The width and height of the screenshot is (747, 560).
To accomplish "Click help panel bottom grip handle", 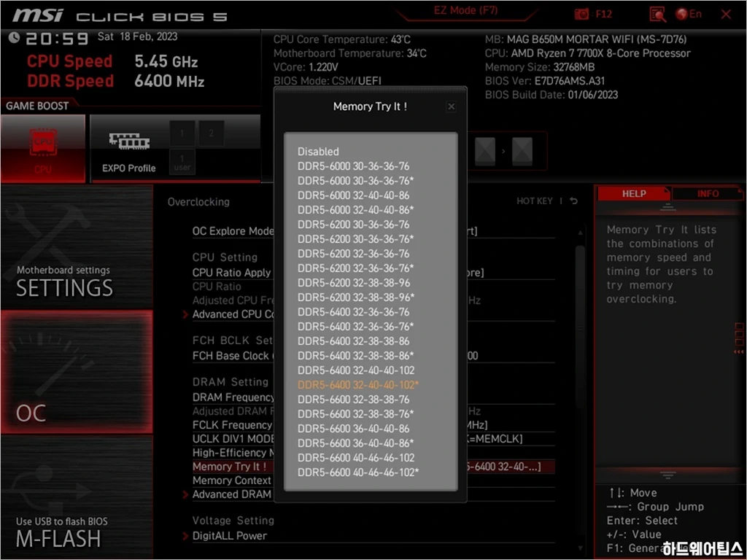I will point(668,475).
